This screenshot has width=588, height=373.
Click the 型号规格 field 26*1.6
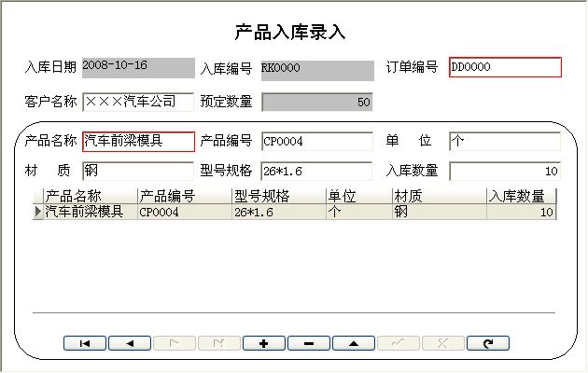point(317,172)
